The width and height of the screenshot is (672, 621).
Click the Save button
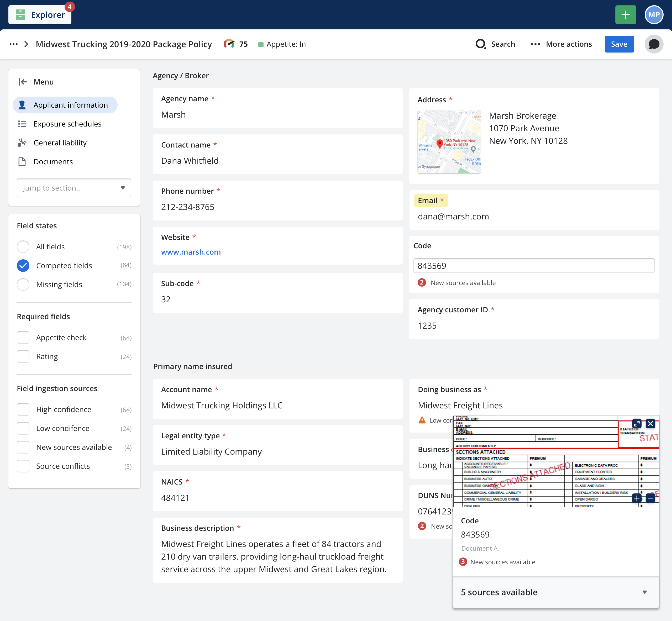(x=619, y=44)
